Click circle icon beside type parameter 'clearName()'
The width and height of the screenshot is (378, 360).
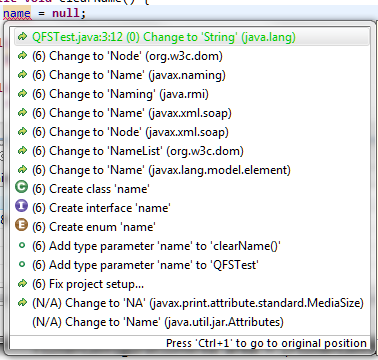pyautogui.click(x=22, y=245)
